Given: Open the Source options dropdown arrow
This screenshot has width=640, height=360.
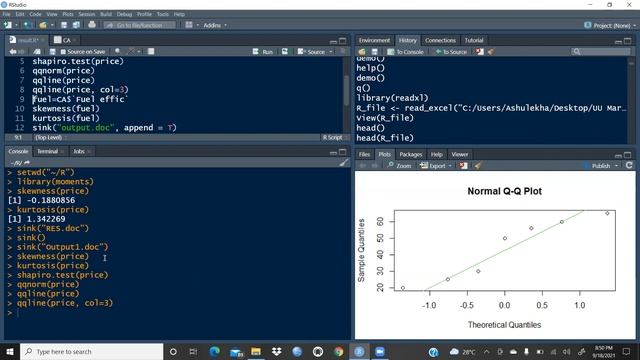Looking at the screenshot, I should coord(331,52).
